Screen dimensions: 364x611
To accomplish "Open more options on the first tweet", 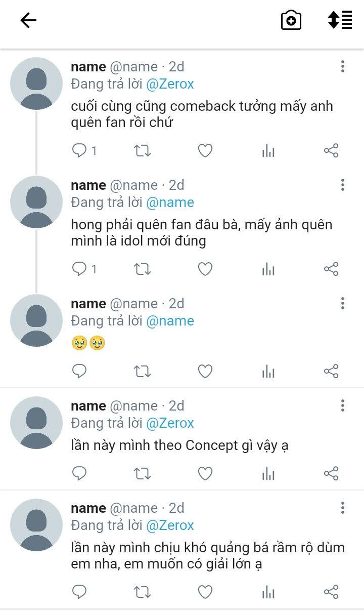I will pyautogui.click(x=343, y=66).
